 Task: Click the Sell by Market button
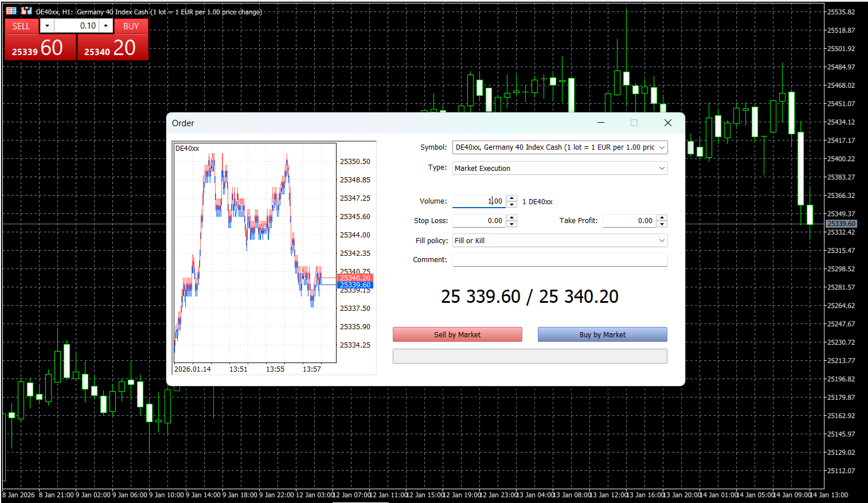(x=458, y=334)
